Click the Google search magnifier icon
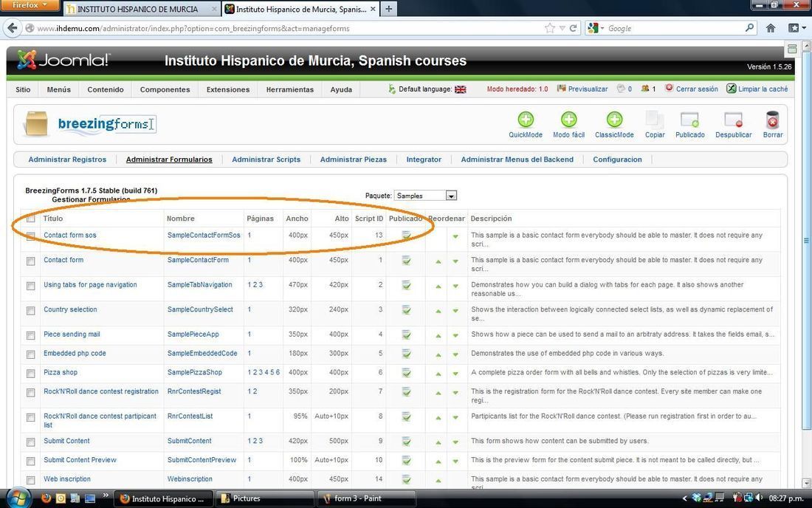Image resolution: width=812 pixels, height=508 pixels. point(749,28)
